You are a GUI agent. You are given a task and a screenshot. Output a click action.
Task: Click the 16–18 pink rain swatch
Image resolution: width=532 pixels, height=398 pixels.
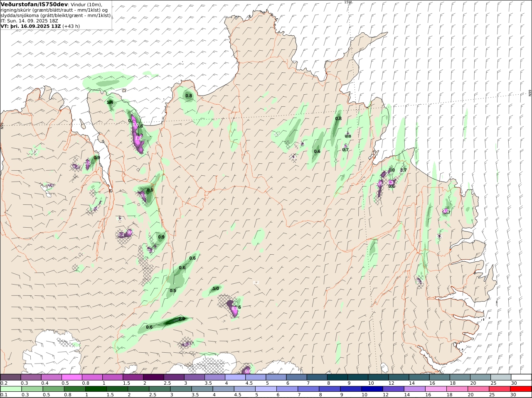tap(436, 389)
